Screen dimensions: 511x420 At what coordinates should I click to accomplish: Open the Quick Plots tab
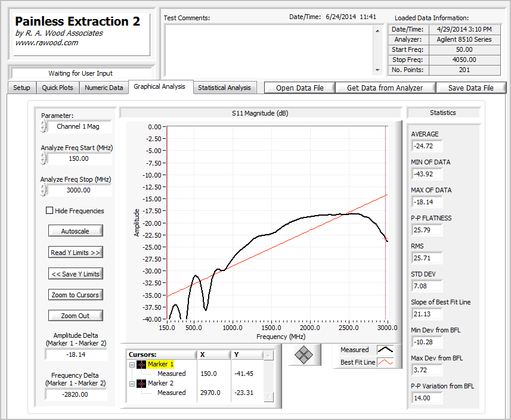pyautogui.click(x=57, y=88)
